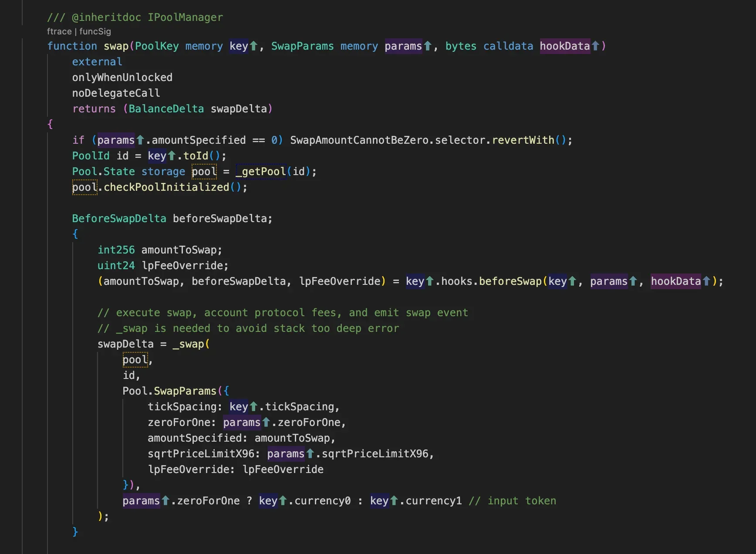Click the checkPoolInitialized method call
The height and width of the screenshot is (554, 756).
click(x=166, y=187)
